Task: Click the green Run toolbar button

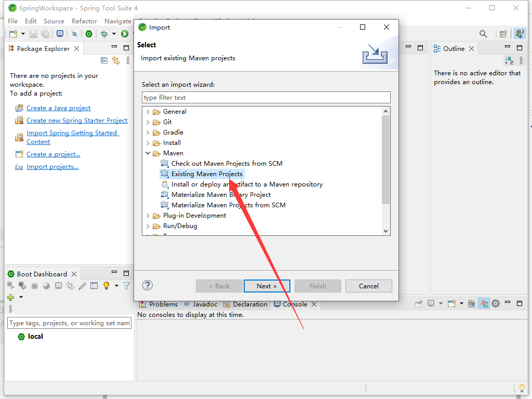Action: pos(125,34)
